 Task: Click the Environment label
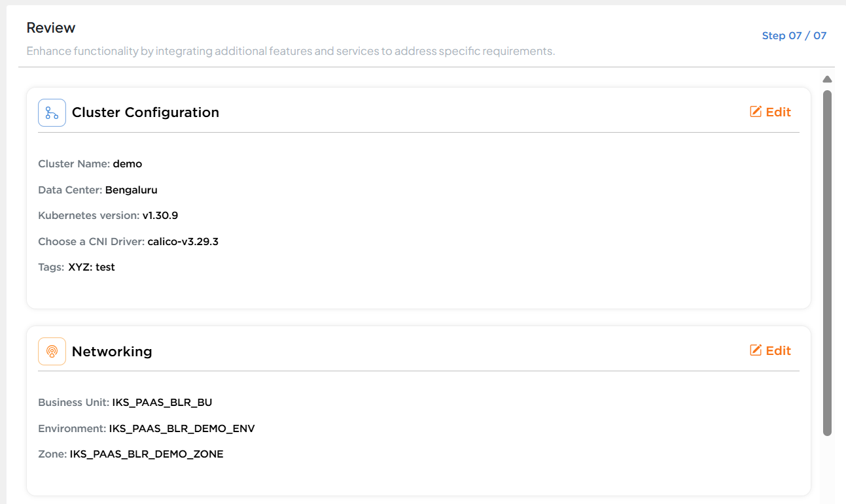pyautogui.click(x=72, y=428)
